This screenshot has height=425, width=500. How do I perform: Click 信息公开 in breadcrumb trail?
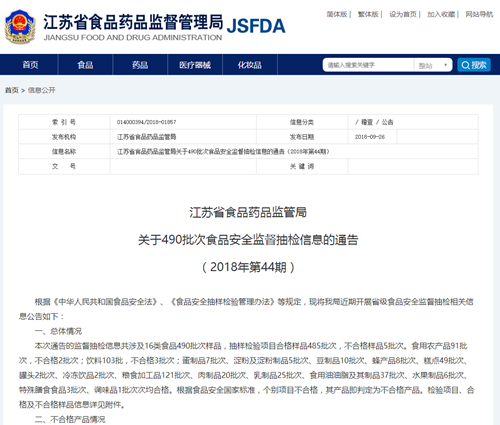(x=41, y=90)
